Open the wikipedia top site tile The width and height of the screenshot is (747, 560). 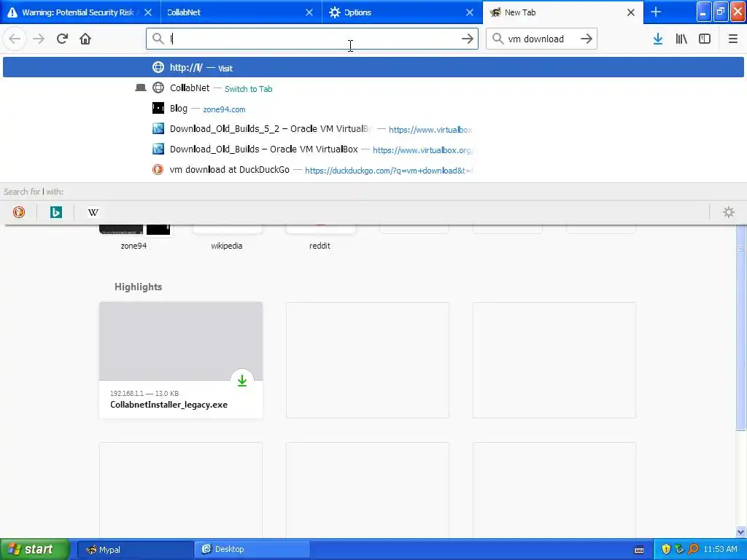pos(227,236)
